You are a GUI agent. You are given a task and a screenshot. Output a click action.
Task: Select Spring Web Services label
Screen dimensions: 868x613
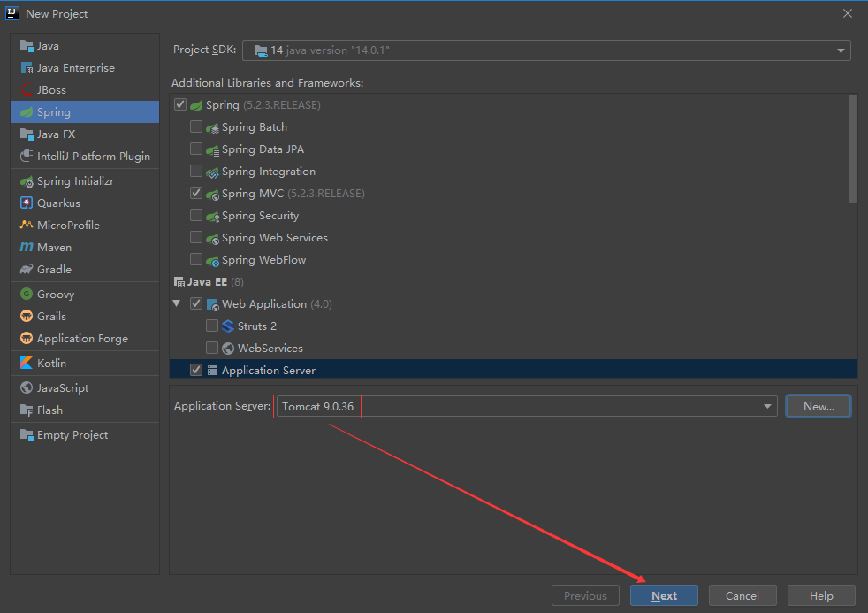(275, 238)
